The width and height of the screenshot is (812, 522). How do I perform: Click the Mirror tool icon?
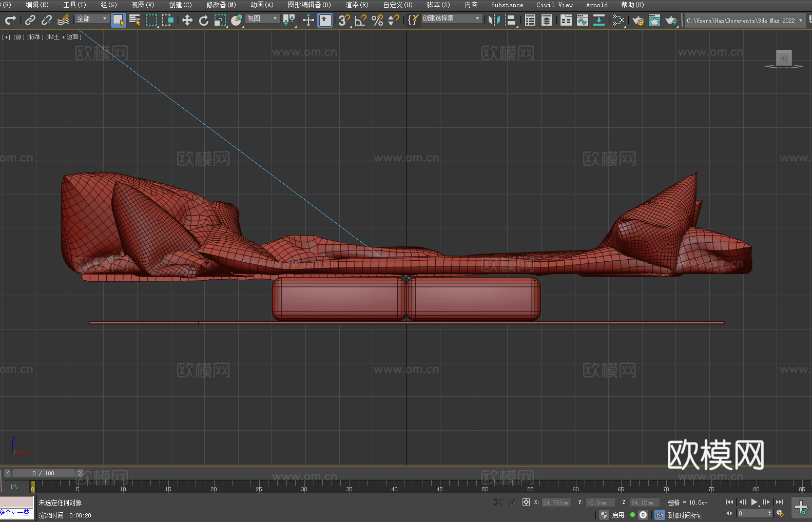pyautogui.click(x=494, y=20)
